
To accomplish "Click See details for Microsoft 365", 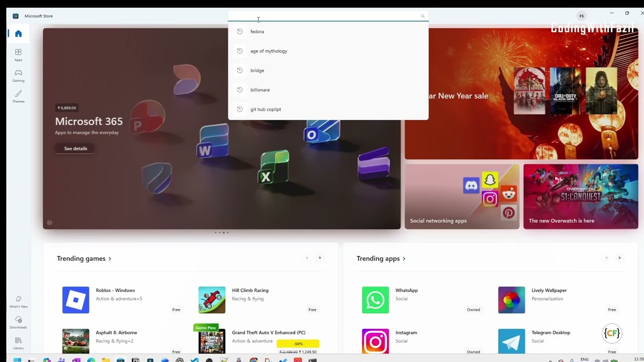I will [75, 148].
